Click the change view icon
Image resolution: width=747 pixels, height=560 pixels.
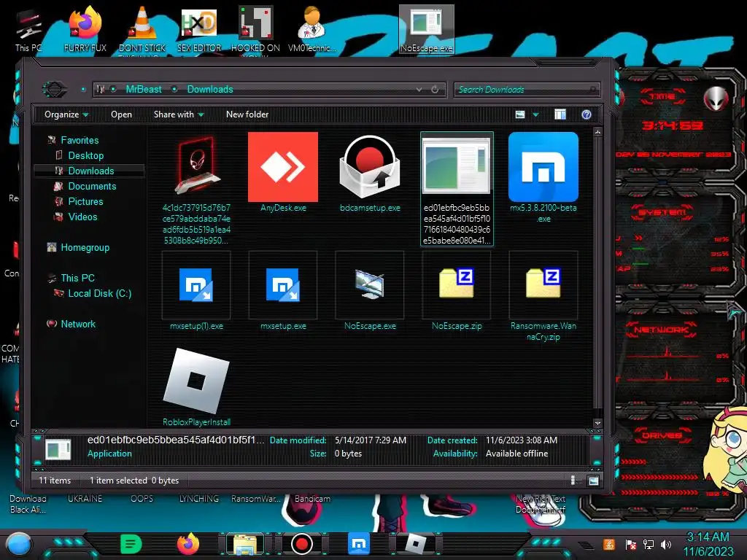click(x=520, y=114)
